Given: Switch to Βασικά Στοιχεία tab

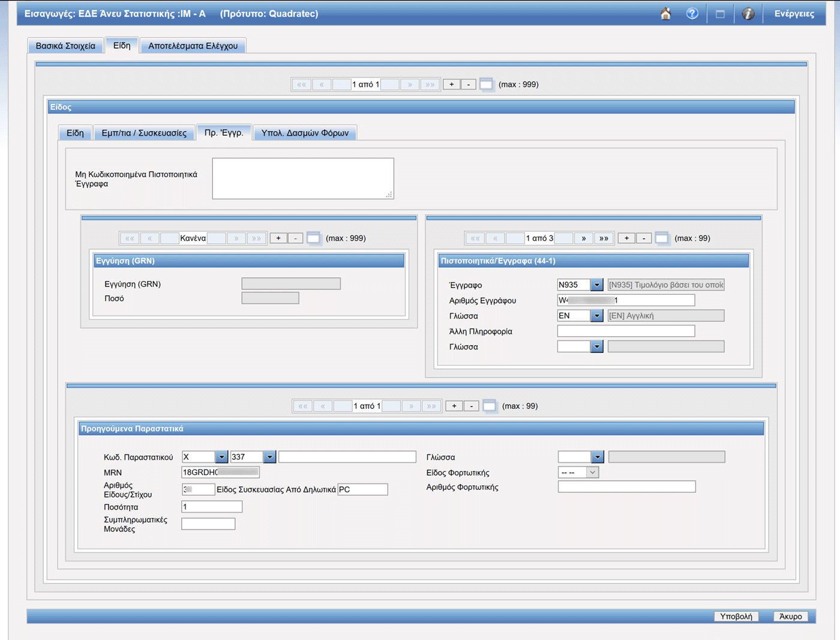Looking at the screenshot, I should pos(65,46).
